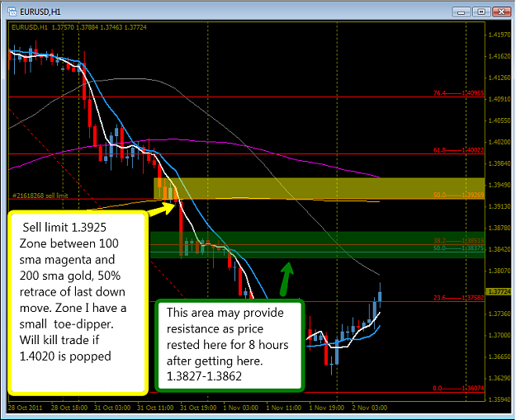The height and width of the screenshot is (420, 516).
Task: Click price scale value 1.36290
Action: pyautogui.click(x=499, y=378)
